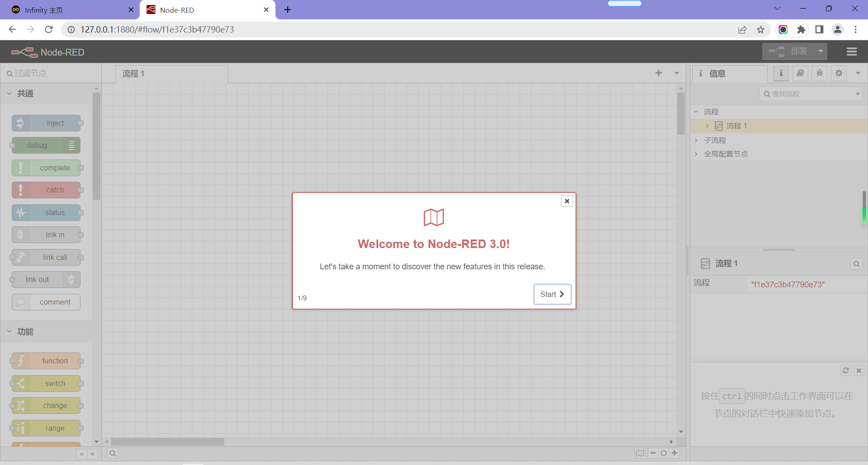This screenshot has height=465, width=868.
Task: Toggle the workspace navigator map
Action: [640, 453]
